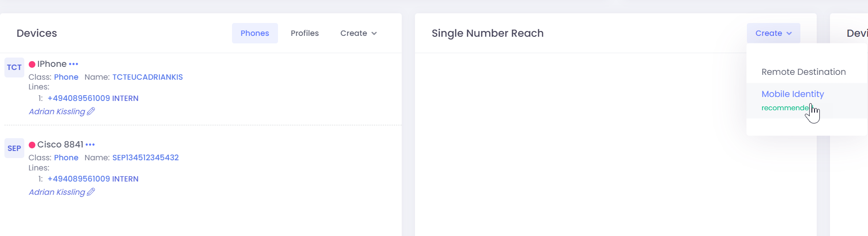Choose the recommended Mobile Identity option
This screenshot has width=868, height=236.
(x=792, y=94)
